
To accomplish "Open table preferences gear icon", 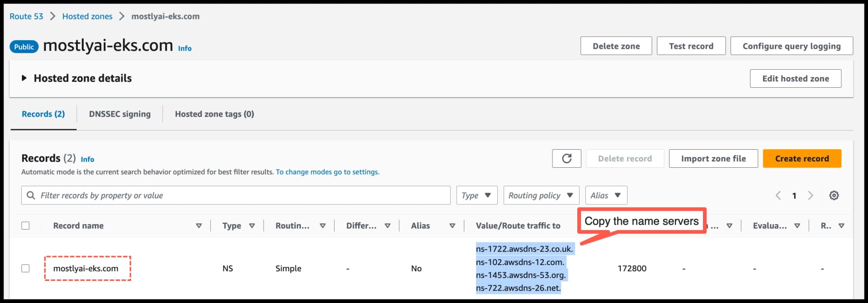I will [834, 195].
